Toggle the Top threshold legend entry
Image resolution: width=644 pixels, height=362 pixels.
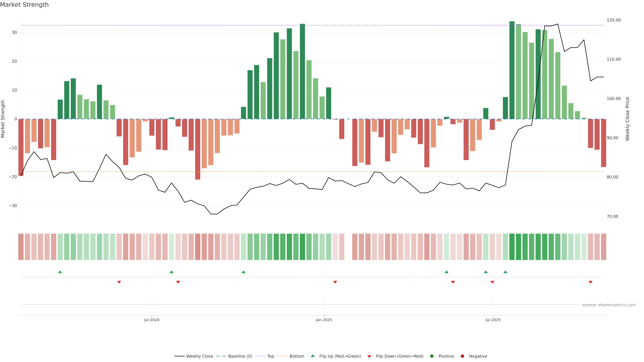(270, 356)
